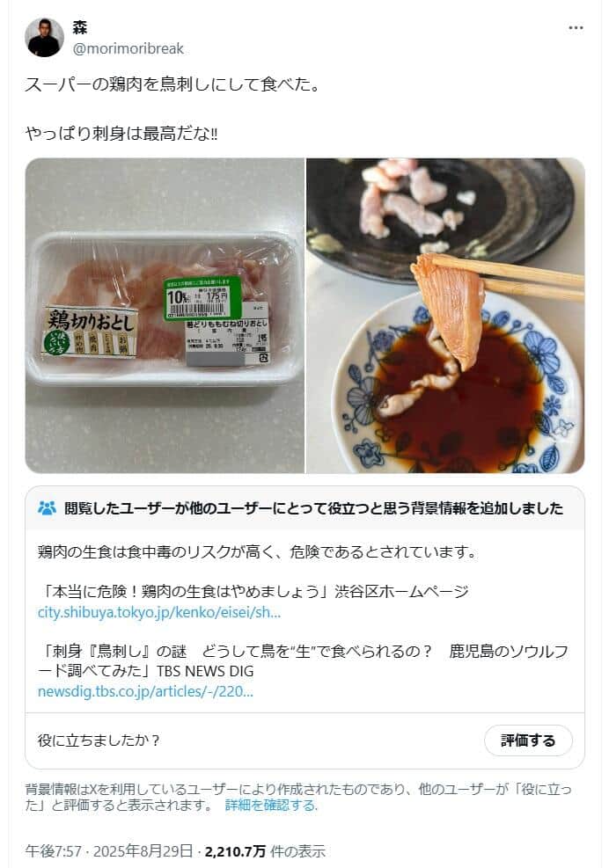Open the display name 森
The width and height of the screenshot is (609, 868).
tap(80, 27)
